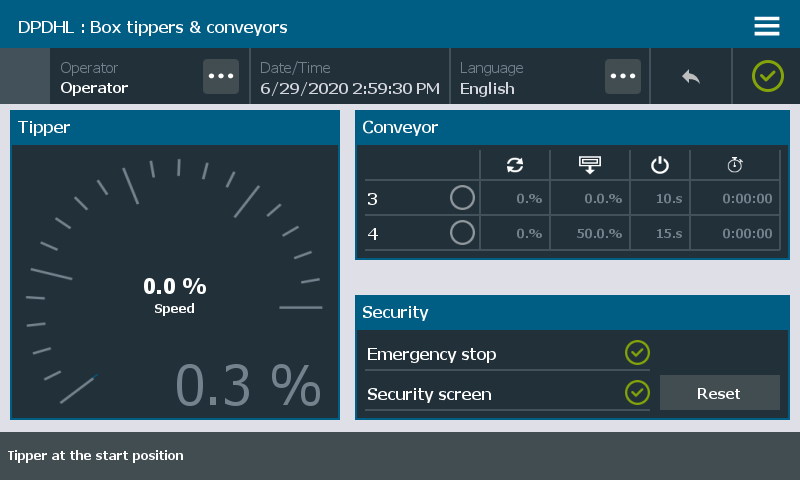The width and height of the screenshot is (800, 480).
Task: Toggle the conveyor 4 status circle
Action: click(x=462, y=233)
